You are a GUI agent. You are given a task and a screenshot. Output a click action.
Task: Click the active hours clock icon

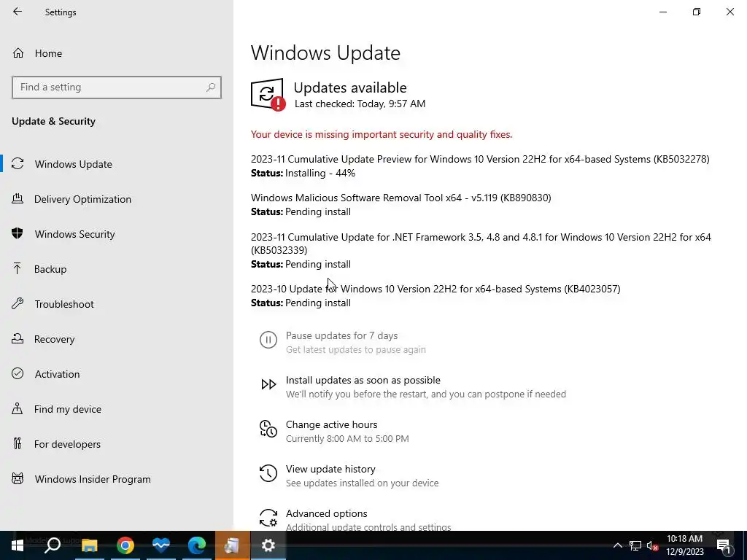(x=268, y=429)
